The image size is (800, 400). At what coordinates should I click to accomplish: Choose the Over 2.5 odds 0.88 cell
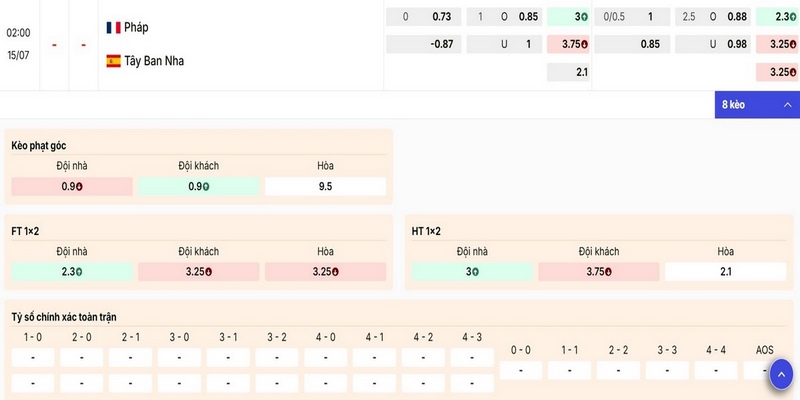[x=713, y=17]
